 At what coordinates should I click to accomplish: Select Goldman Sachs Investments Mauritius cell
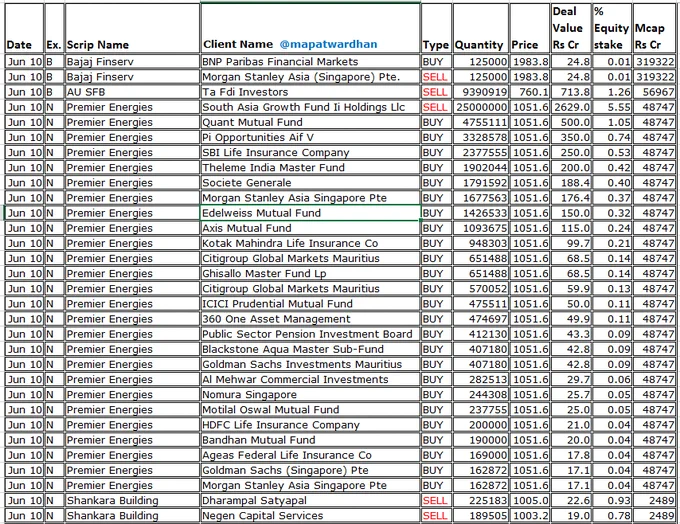pos(311,364)
